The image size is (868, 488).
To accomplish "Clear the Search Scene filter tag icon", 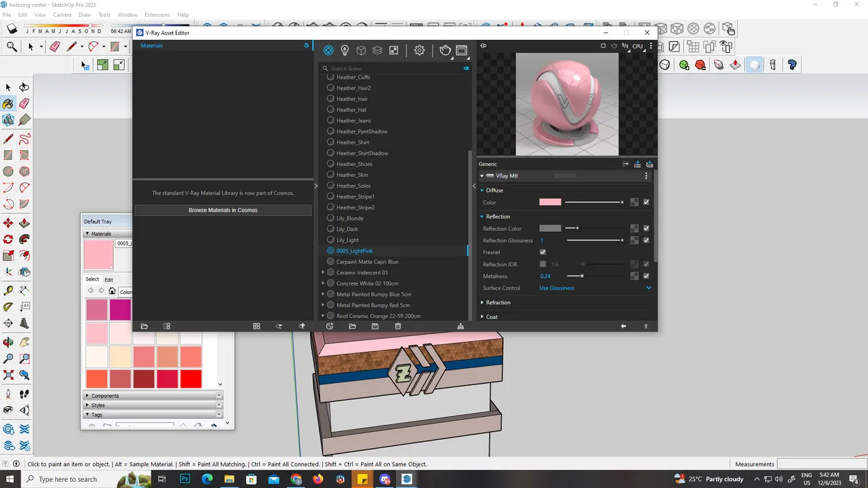I will 466,68.
